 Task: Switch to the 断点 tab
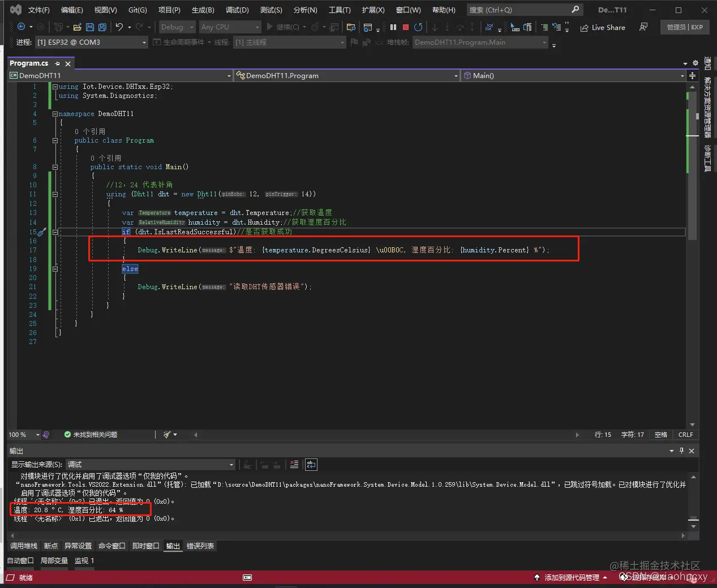51,546
